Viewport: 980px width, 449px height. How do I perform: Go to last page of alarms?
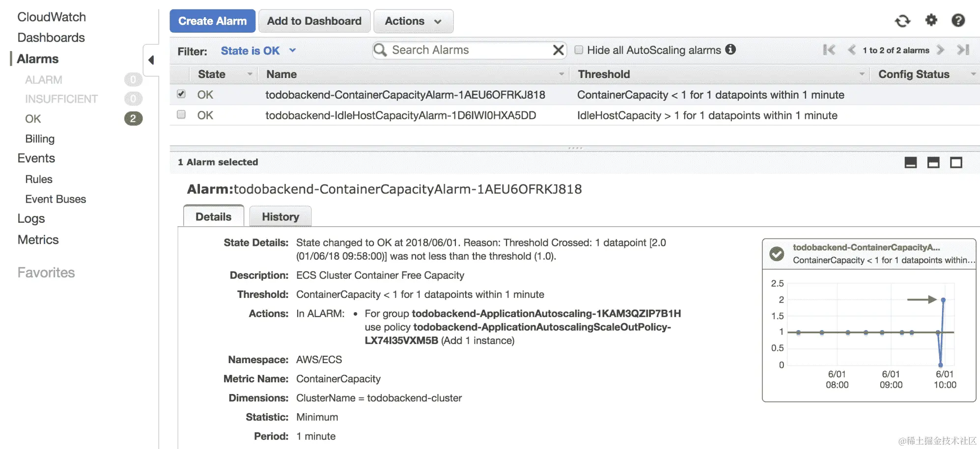[963, 50]
